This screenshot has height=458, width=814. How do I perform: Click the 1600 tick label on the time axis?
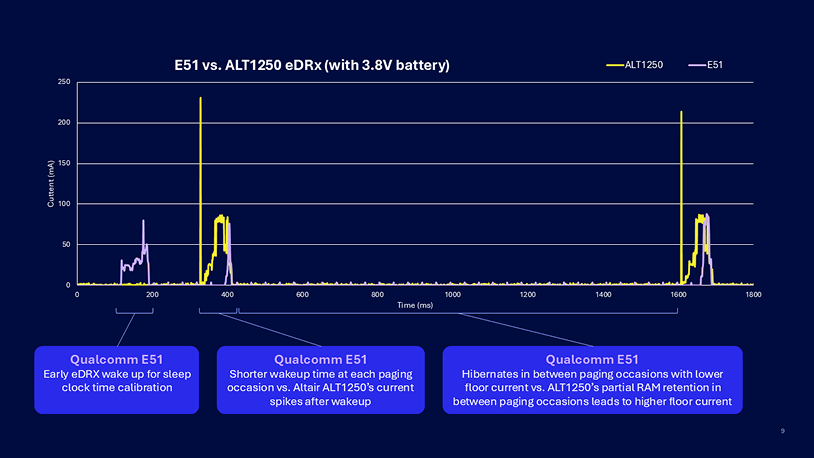(x=678, y=294)
